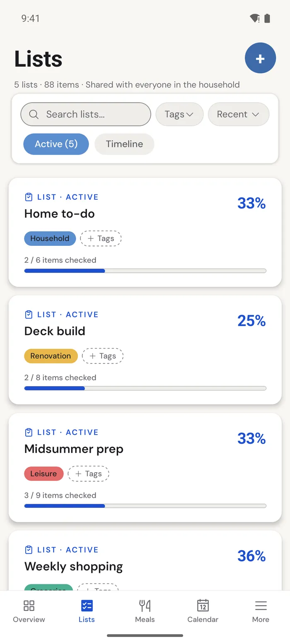Click the magnifier icon in search
290x644 pixels.
point(34,114)
